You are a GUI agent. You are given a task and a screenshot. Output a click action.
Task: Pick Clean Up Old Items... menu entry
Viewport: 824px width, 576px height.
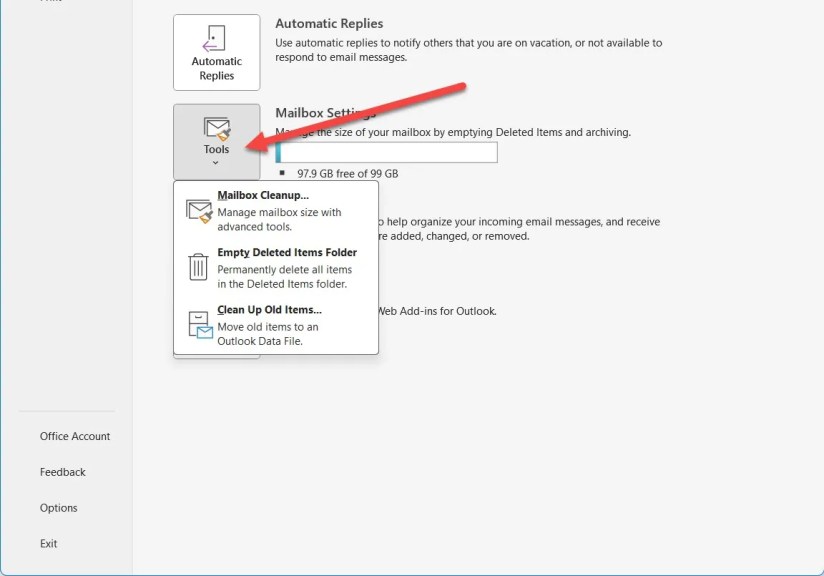(x=276, y=325)
